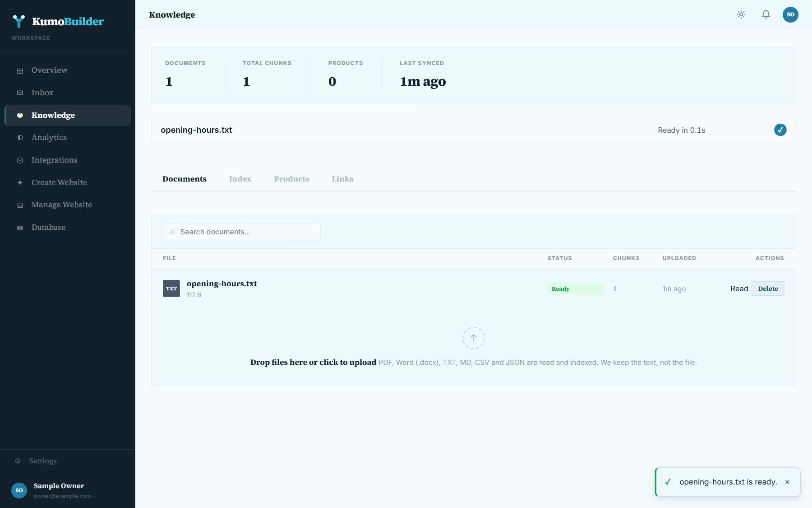Dismiss the opening-hours.txt ready notification
812x508 pixels.
[787, 482]
